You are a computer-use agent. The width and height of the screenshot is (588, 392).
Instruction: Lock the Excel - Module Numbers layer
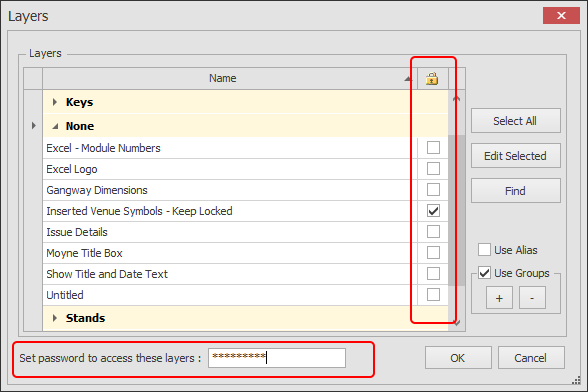(433, 148)
